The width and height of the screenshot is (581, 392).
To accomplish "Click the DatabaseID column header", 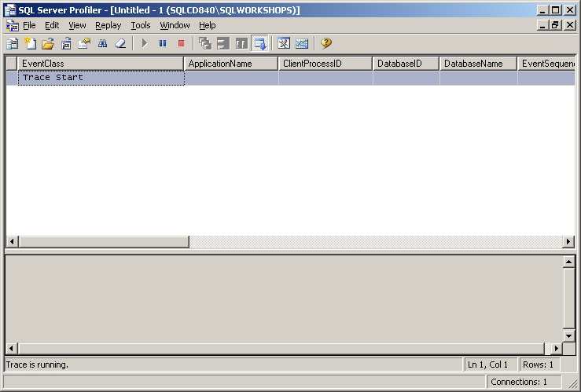I will 406,64.
